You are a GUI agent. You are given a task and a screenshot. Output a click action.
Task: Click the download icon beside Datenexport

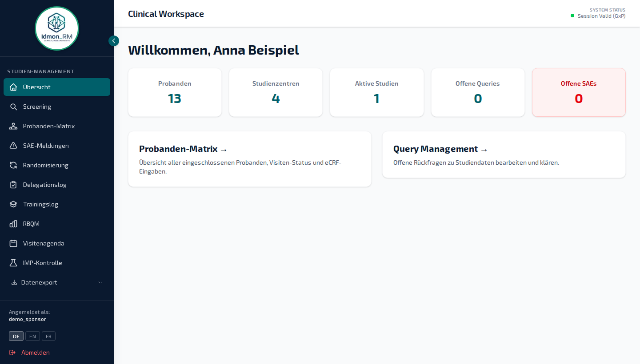pos(14,282)
